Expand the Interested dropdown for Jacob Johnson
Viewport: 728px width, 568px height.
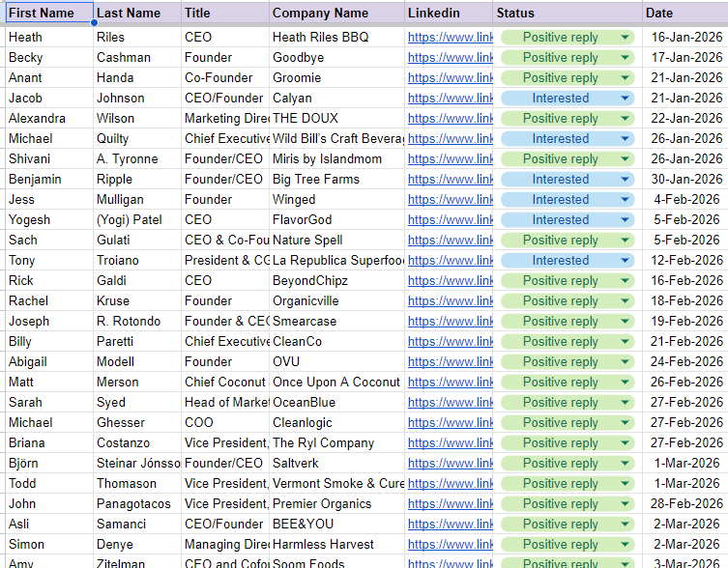click(625, 99)
